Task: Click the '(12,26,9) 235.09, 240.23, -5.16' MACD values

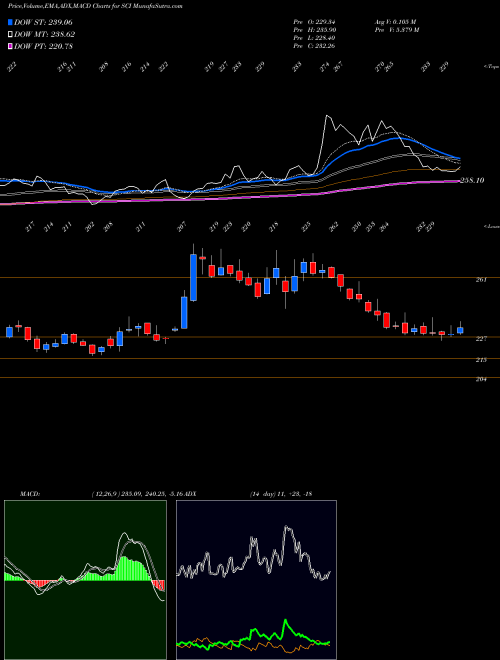Action: click(136, 494)
